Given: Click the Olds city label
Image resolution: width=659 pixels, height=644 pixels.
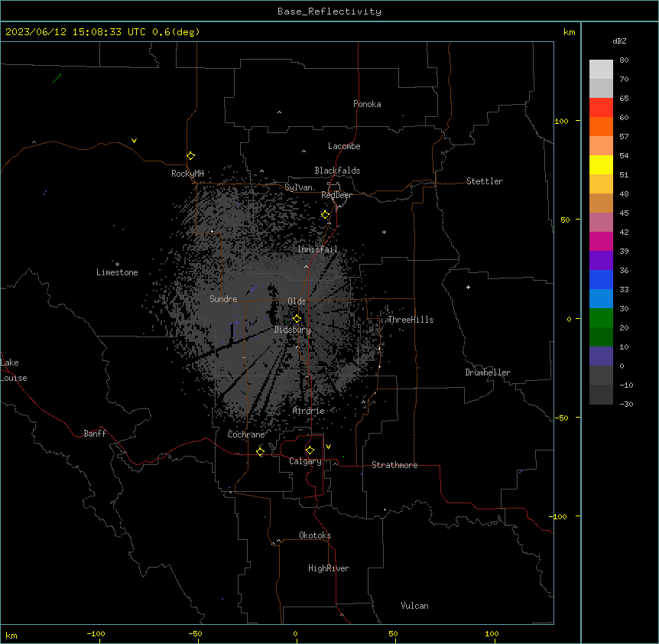Looking at the screenshot, I should pos(297,301).
